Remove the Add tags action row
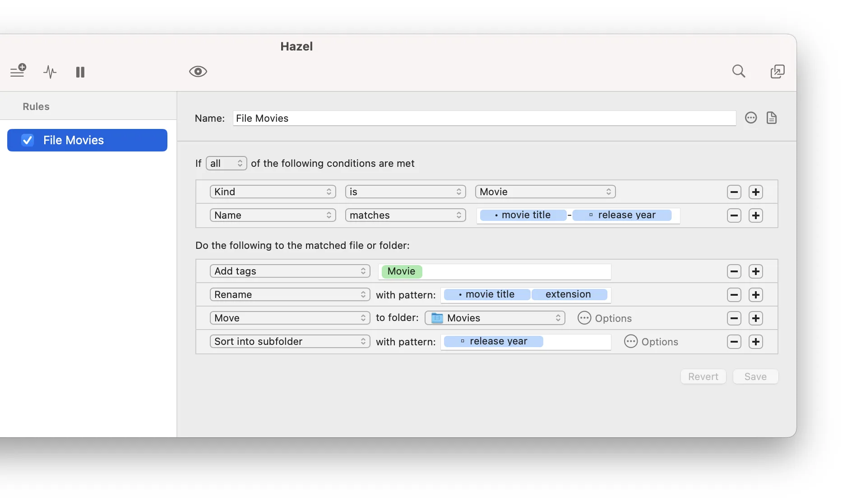 734,271
